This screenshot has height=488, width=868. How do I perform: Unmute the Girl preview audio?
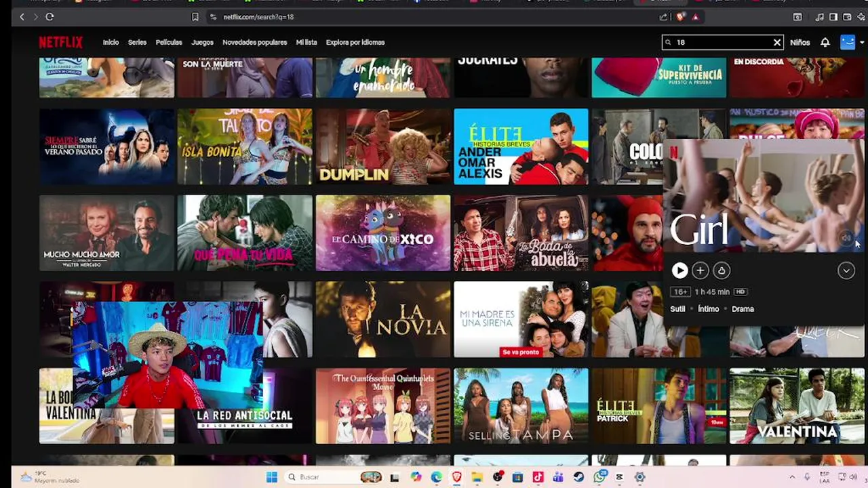846,237
